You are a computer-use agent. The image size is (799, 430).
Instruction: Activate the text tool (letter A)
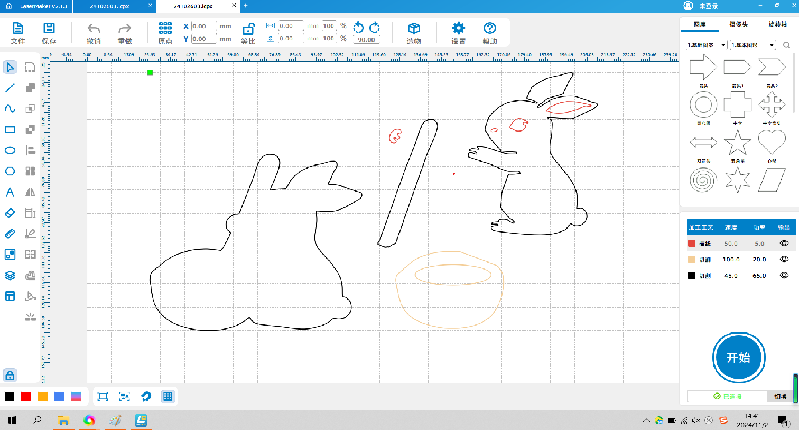click(x=10, y=191)
